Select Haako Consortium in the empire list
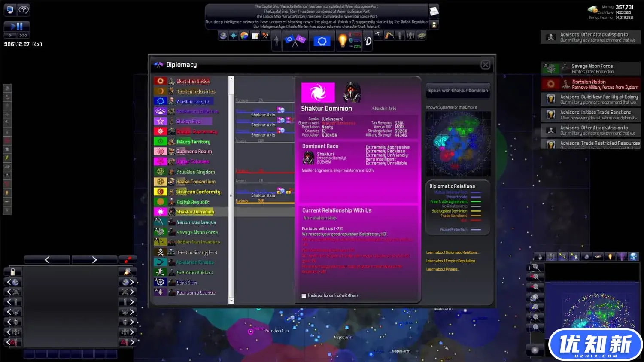The image size is (644, 362). 195,182
